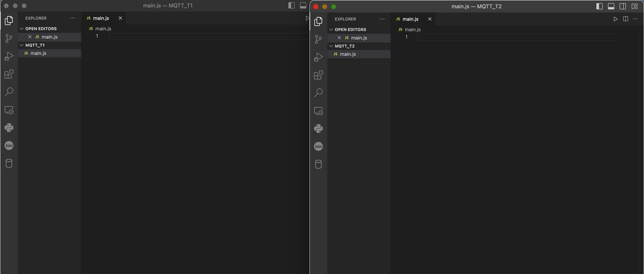Open Source Control in MQTT_T2 window
Image resolution: width=644 pixels, height=274 pixels.
coord(318,39)
